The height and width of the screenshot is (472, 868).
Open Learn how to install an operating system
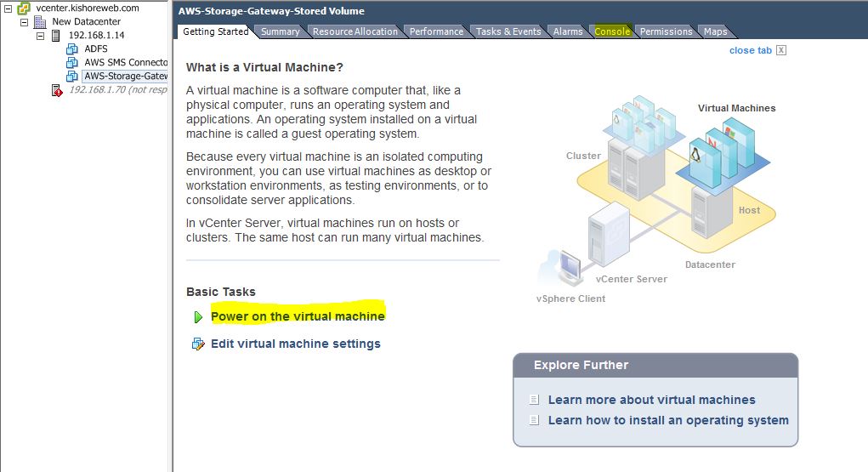pyautogui.click(x=668, y=420)
